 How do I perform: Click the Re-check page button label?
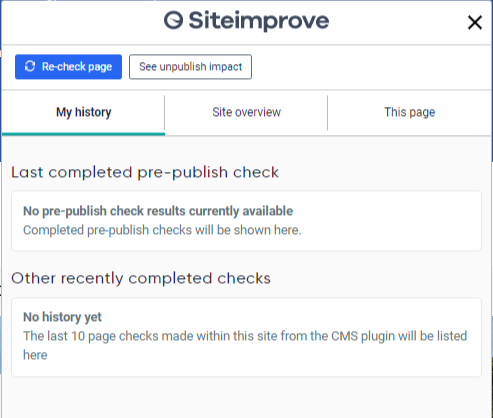[77, 67]
